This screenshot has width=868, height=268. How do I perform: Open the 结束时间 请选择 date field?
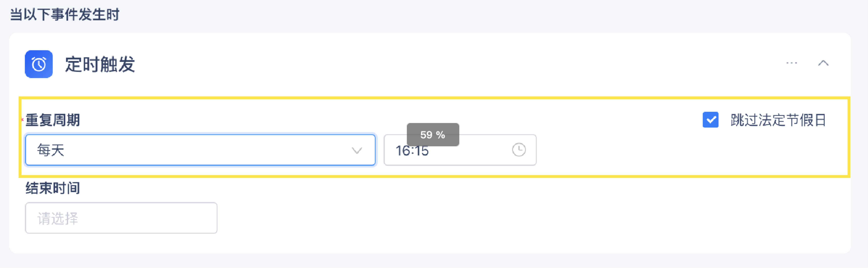pos(121,218)
